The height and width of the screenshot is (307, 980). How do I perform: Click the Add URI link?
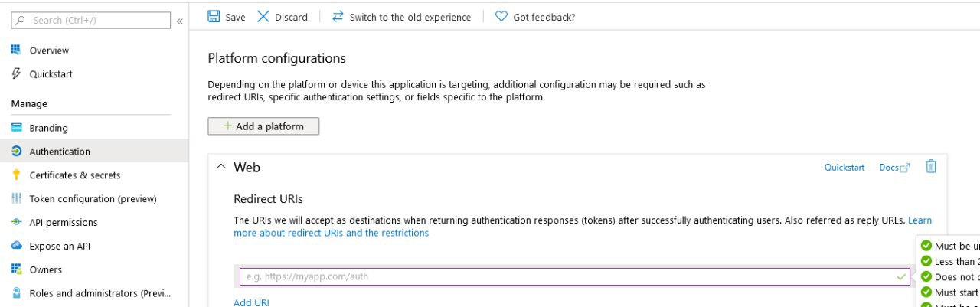point(251,302)
